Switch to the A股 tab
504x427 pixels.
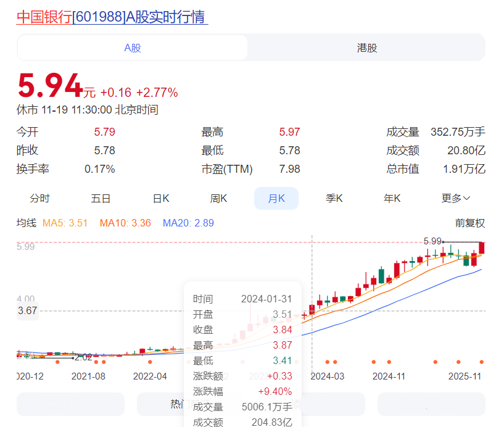tap(133, 48)
